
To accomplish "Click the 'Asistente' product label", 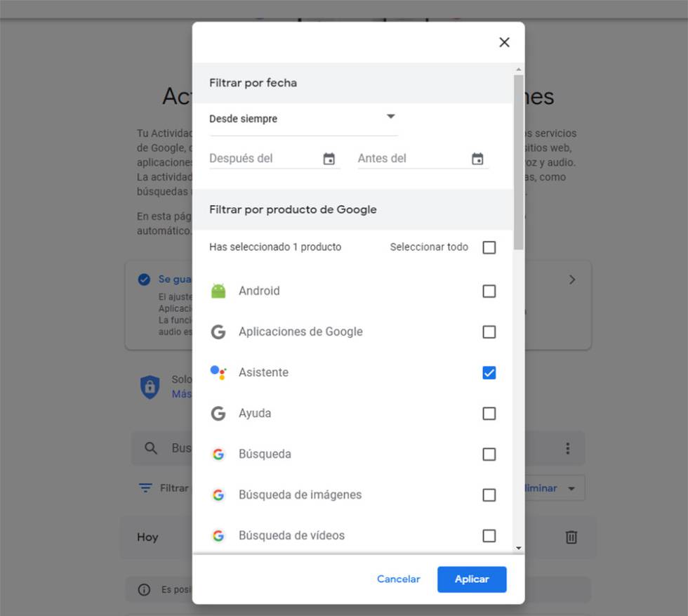I will click(263, 372).
